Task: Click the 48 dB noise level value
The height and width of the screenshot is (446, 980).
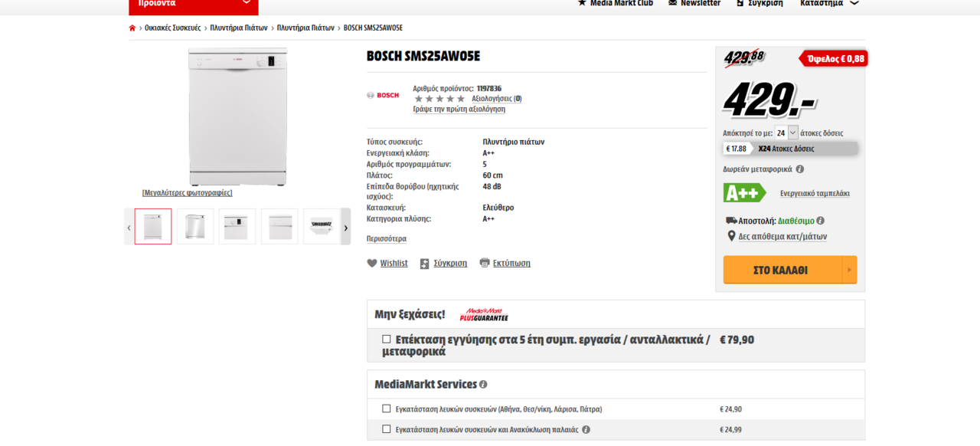Action: [x=492, y=186]
